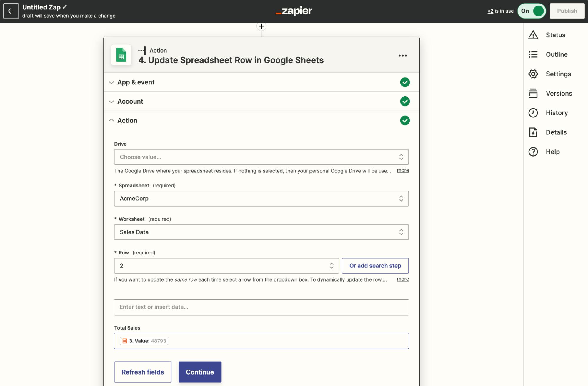
Task: Click the Publish button
Action: pyautogui.click(x=567, y=11)
